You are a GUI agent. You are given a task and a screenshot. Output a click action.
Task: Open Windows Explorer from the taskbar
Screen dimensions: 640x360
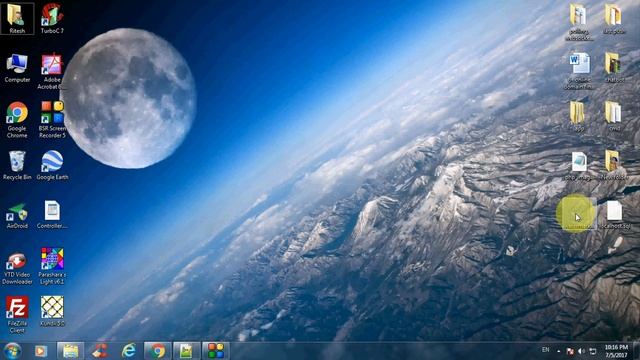70,351
